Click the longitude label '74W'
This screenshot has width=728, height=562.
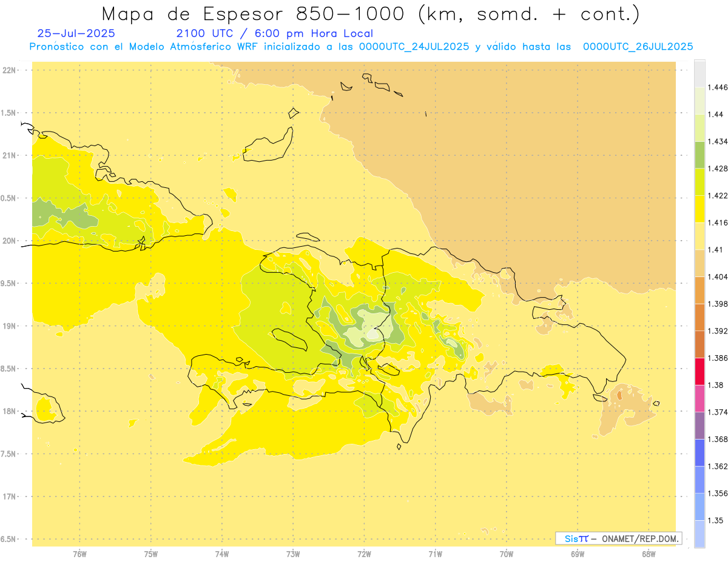pos(222,554)
